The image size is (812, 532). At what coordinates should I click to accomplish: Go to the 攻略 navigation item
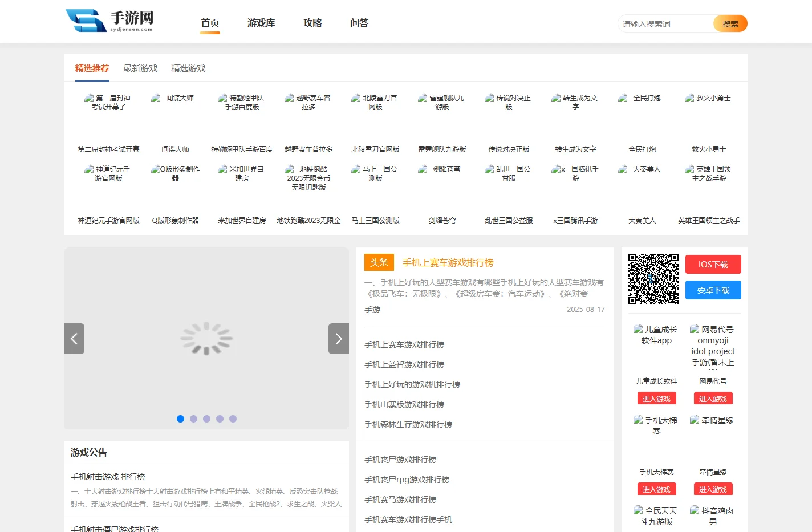coord(312,23)
